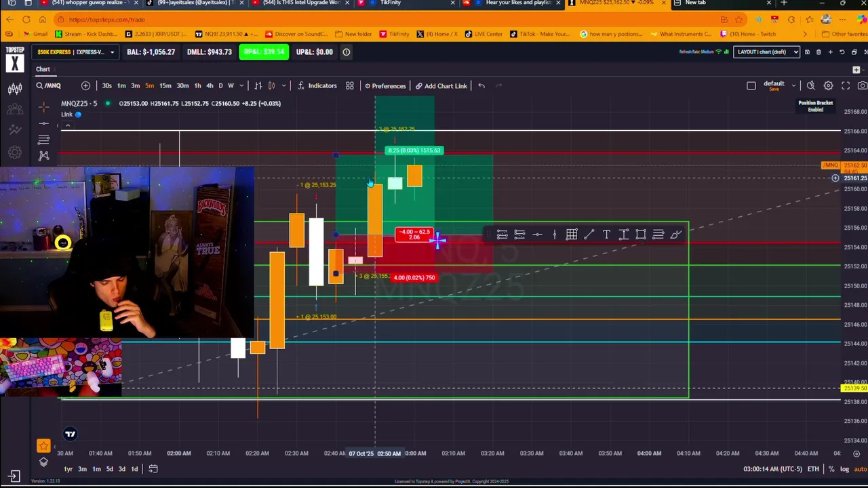Select the pattern drawing tool

click(x=43, y=156)
